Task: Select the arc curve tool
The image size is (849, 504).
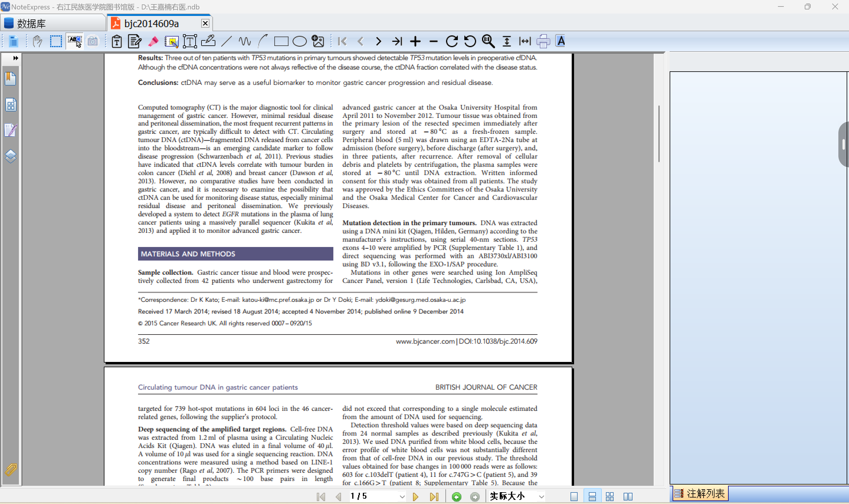Action: tap(263, 42)
